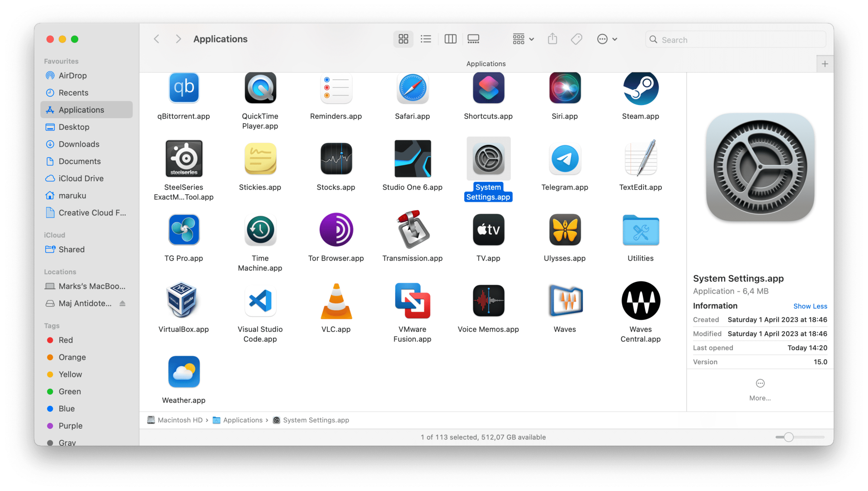The image size is (868, 491).
Task: Go forward in Finder history
Action: pos(178,39)
